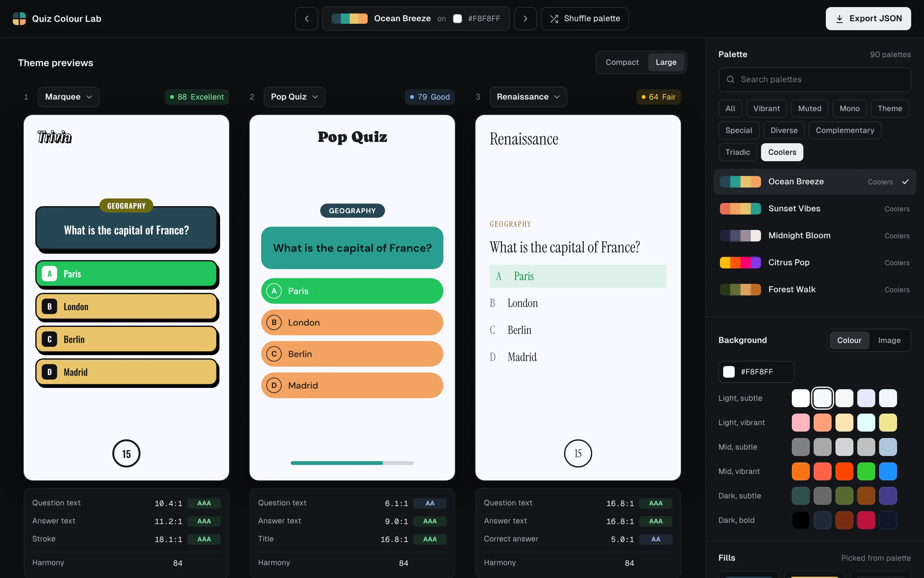Click the 88 Excellent score badge
The image size is (924, 578).
click(197, 97)
